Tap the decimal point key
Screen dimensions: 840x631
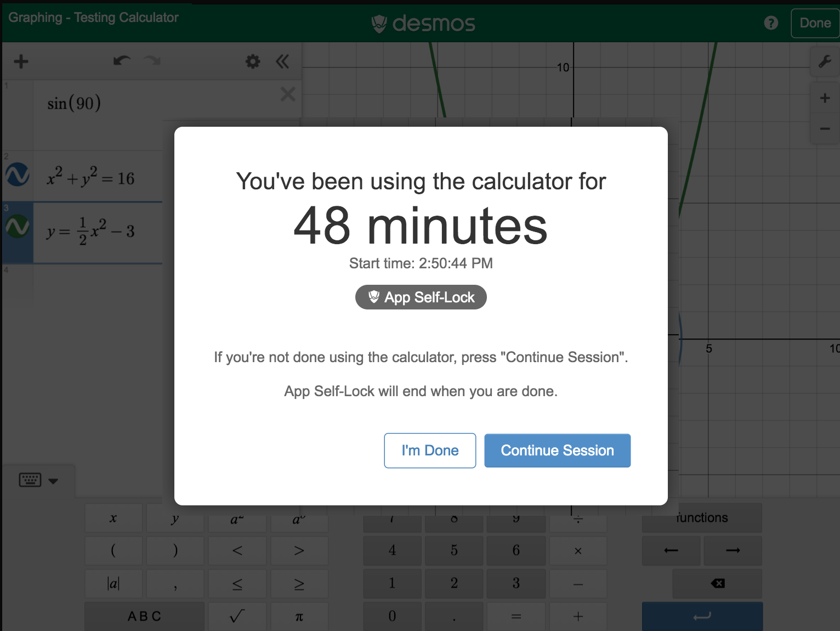(x=454, y=616)
